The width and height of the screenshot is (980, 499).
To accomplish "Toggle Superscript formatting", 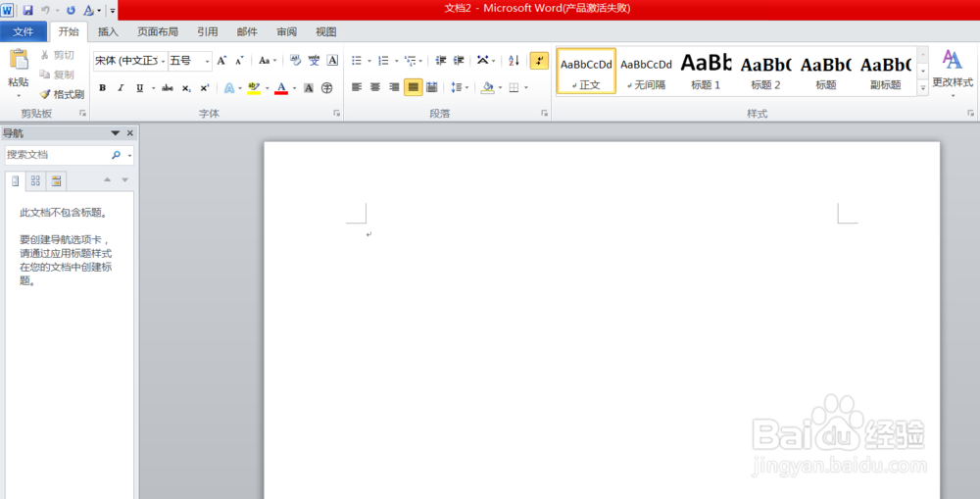I will (x=205, y=88).
